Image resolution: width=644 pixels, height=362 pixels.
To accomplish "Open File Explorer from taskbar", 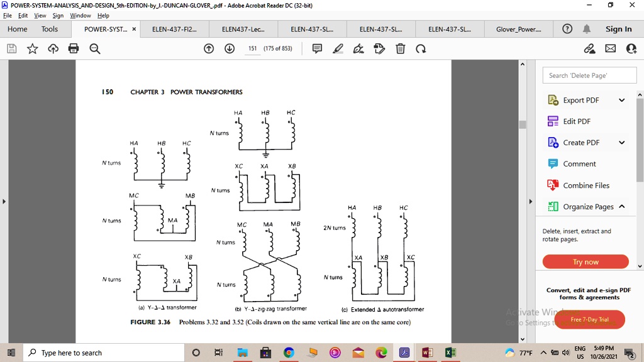I will (242, 353).
